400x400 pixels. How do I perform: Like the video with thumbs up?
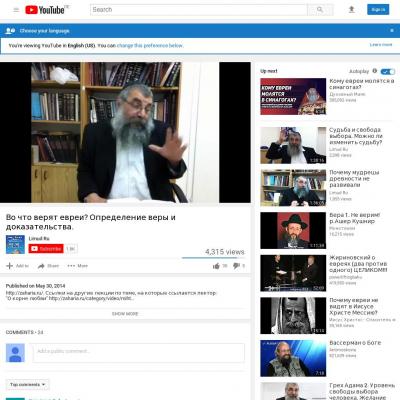click(x=216, y=266)
